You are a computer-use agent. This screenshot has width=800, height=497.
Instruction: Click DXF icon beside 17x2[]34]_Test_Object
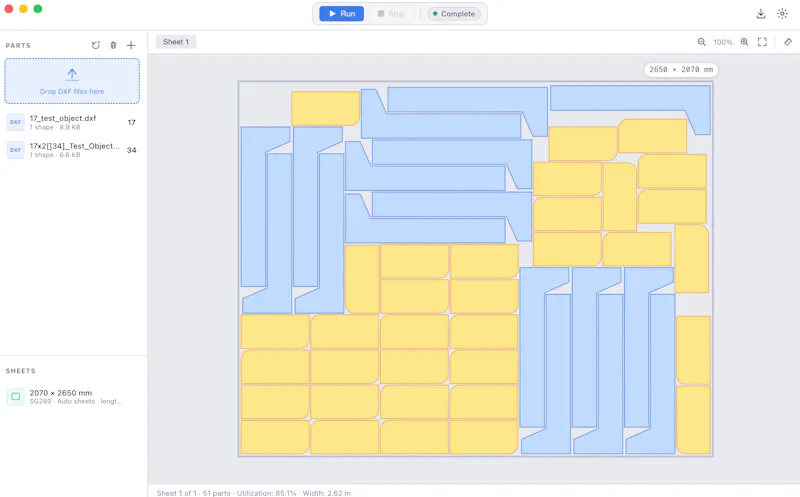tap(15, 150)
